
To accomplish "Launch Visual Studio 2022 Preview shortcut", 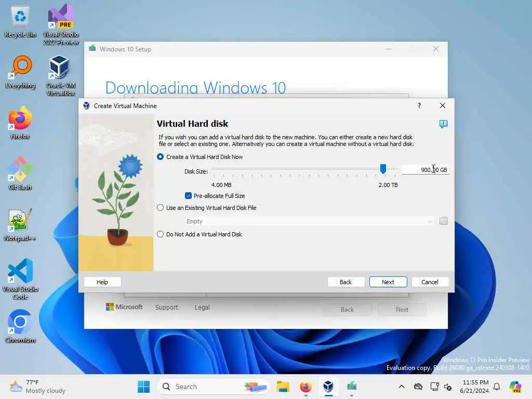I will 61,24.
